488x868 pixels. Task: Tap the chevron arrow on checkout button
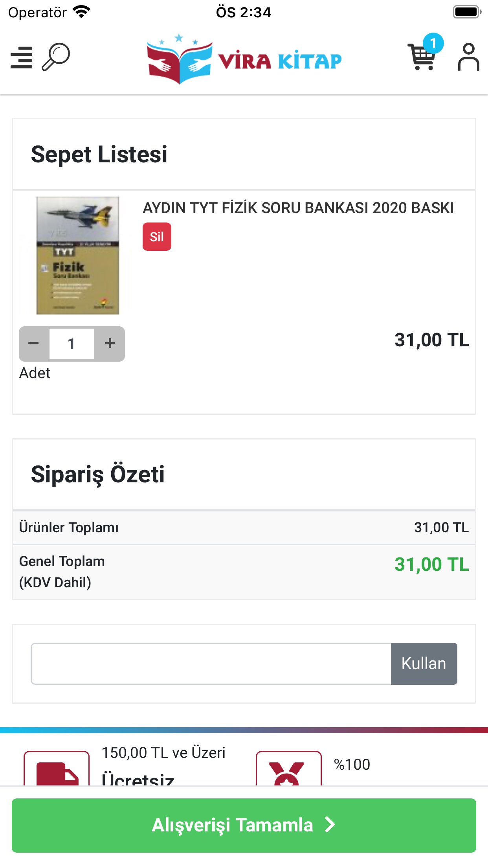point(330,825)
